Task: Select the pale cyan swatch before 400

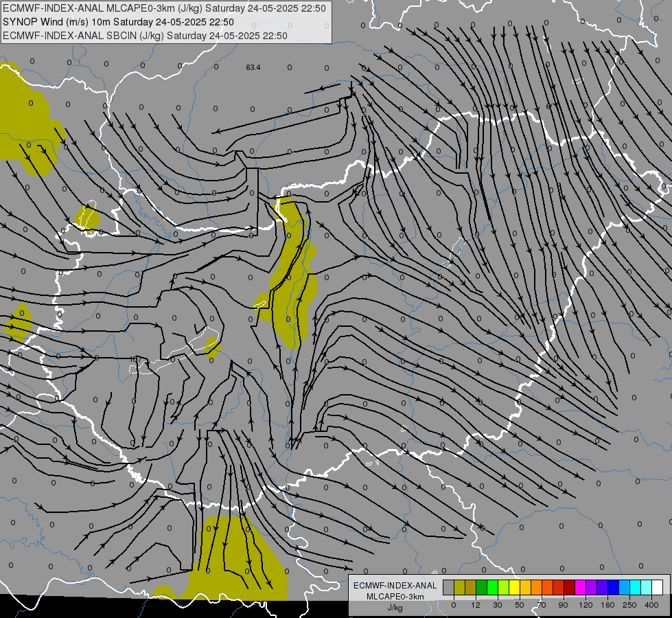Action: [x=647, y=588]
